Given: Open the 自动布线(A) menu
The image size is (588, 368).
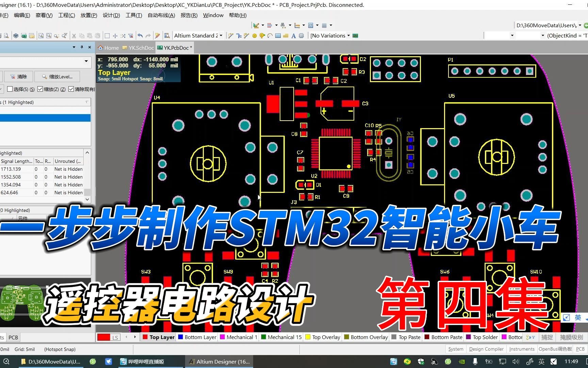Looking at the screenshot, I should (x=161, y=15).
